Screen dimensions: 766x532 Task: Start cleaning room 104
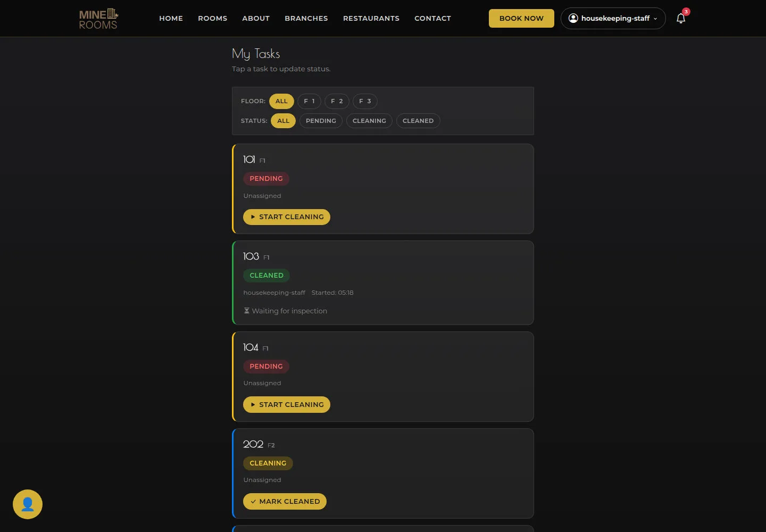pos(287,405)
